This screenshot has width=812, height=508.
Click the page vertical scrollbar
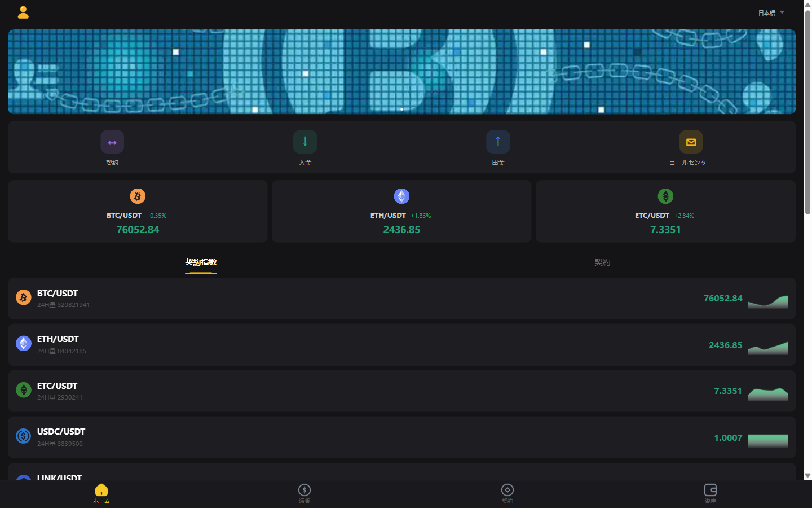[x=807, y=113]
